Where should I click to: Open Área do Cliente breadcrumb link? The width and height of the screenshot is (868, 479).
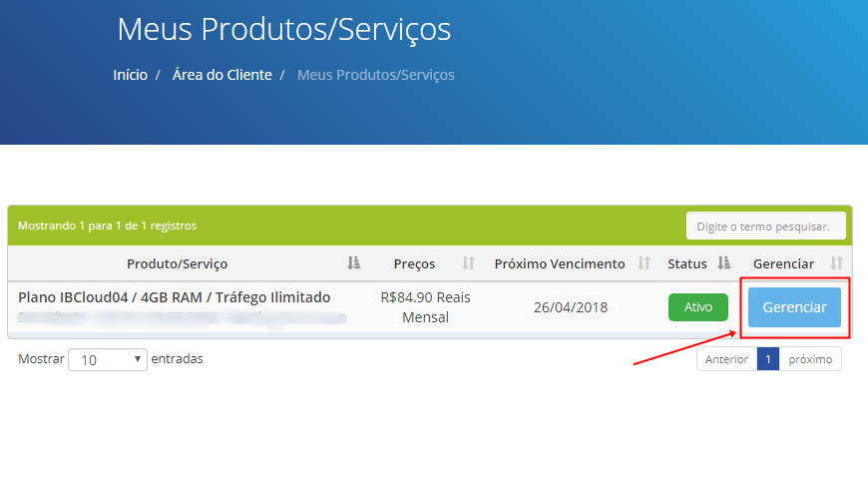click(x=221, y=75)
